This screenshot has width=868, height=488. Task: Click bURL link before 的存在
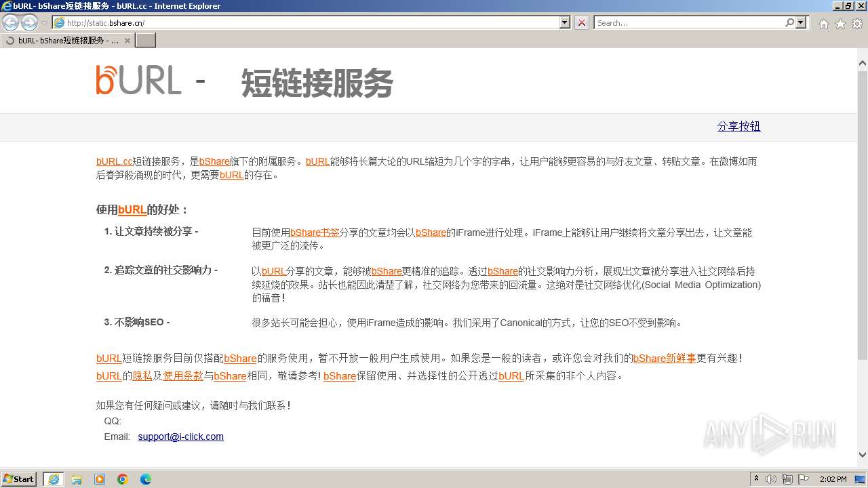pyautogui.click(x=231, y=175)
